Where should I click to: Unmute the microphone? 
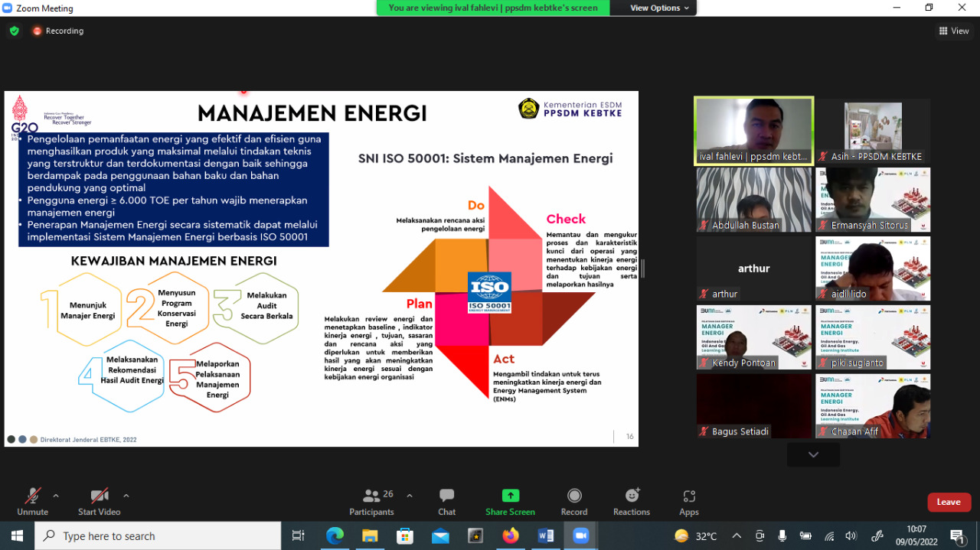32,501
